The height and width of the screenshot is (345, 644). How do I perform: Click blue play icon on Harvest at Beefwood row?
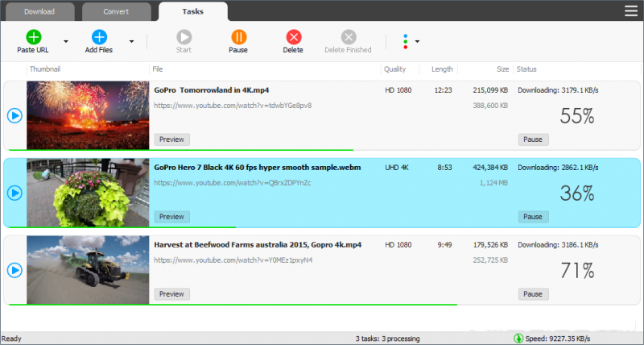click(x=14, y=270)
